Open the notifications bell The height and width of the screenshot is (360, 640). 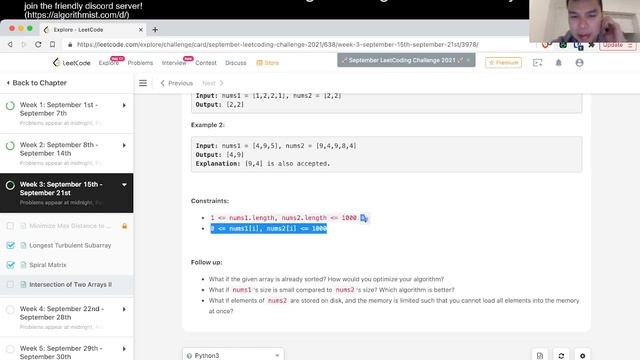click(558, 62)
